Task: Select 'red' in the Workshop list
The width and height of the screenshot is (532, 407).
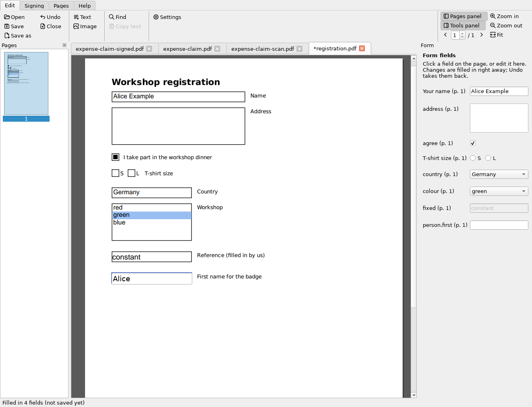Action: click(152, 208)
